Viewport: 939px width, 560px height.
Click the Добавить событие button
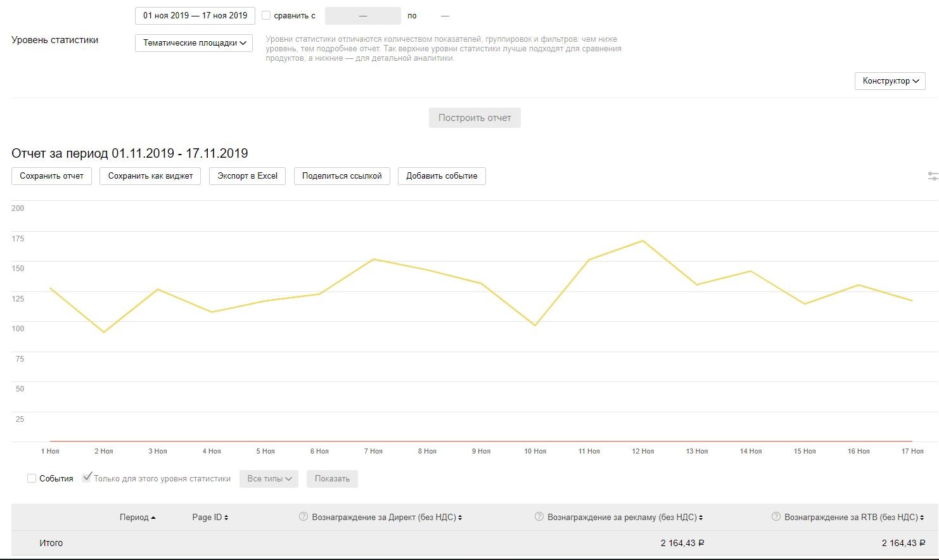[442, 176]
